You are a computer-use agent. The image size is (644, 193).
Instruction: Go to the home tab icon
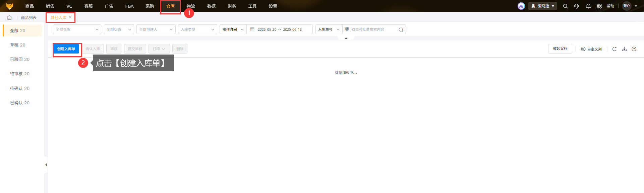(x=9, y=17)
